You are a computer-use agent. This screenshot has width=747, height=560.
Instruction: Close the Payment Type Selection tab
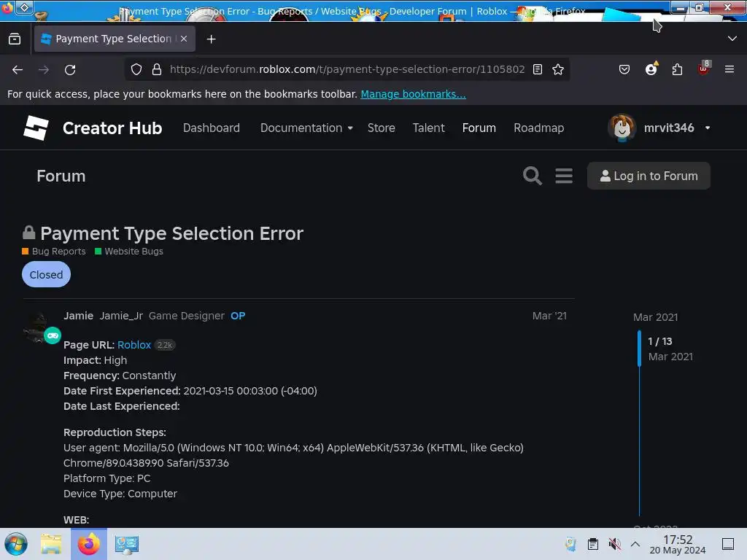pyautogui.click(x=184, y=39)
